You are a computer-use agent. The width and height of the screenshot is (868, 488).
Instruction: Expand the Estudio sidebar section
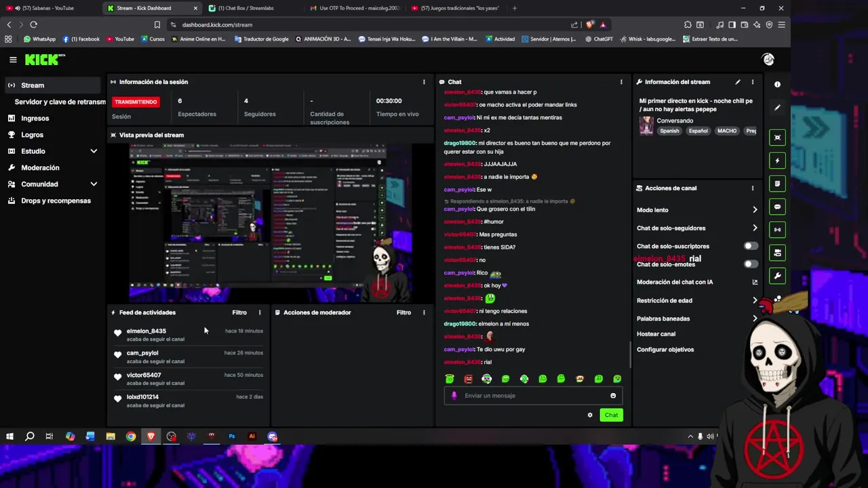pos(94,151)
